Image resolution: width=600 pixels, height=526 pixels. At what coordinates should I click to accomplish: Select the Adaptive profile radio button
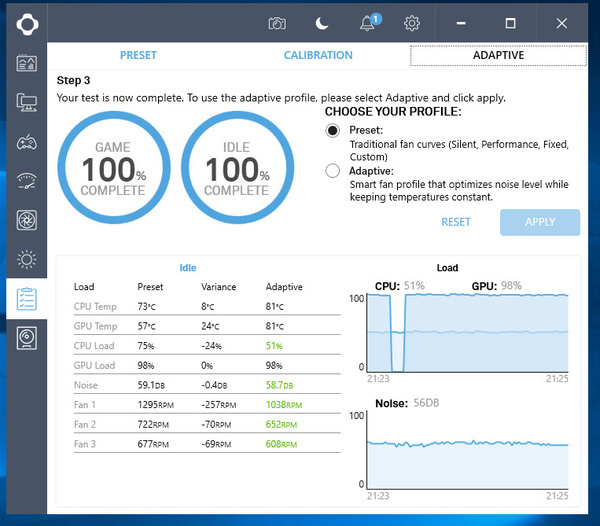click(x=333, y=171)
